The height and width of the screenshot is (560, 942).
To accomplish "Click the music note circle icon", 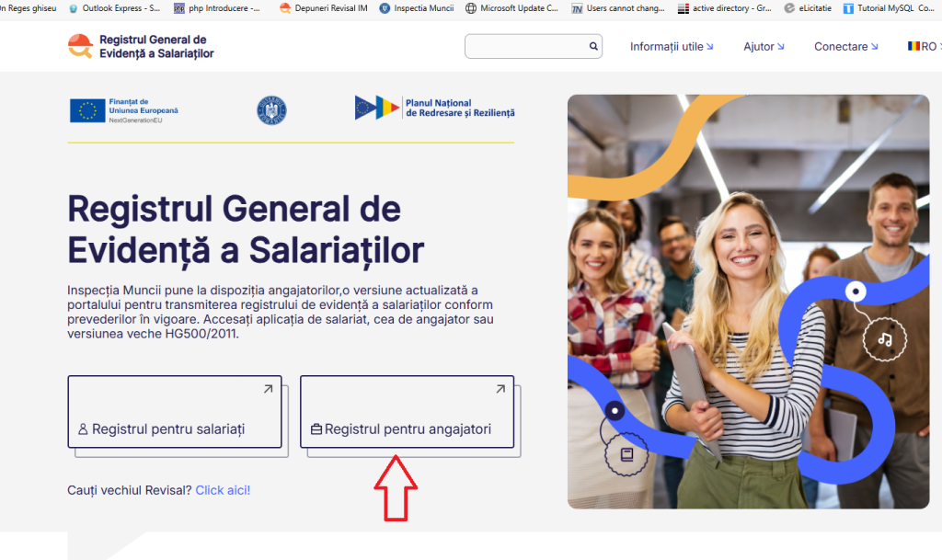I will tap(884, 339).
